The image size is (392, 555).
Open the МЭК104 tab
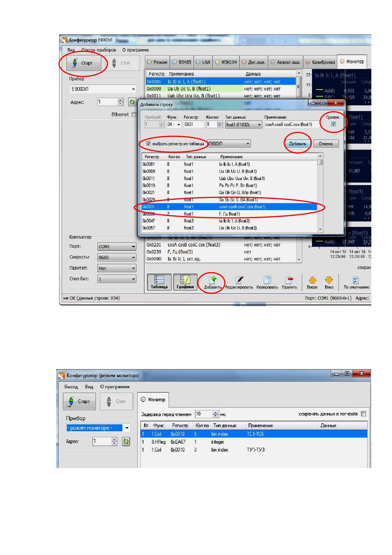[226, 62]
